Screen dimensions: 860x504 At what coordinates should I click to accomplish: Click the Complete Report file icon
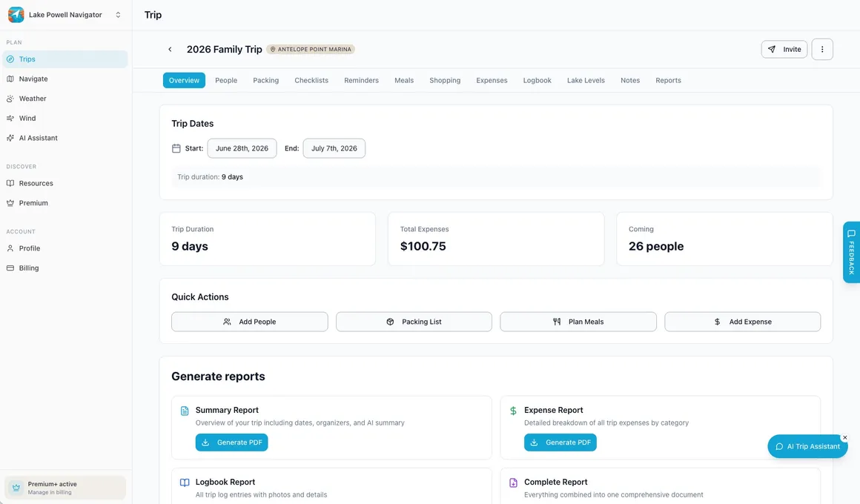(513, 483)
